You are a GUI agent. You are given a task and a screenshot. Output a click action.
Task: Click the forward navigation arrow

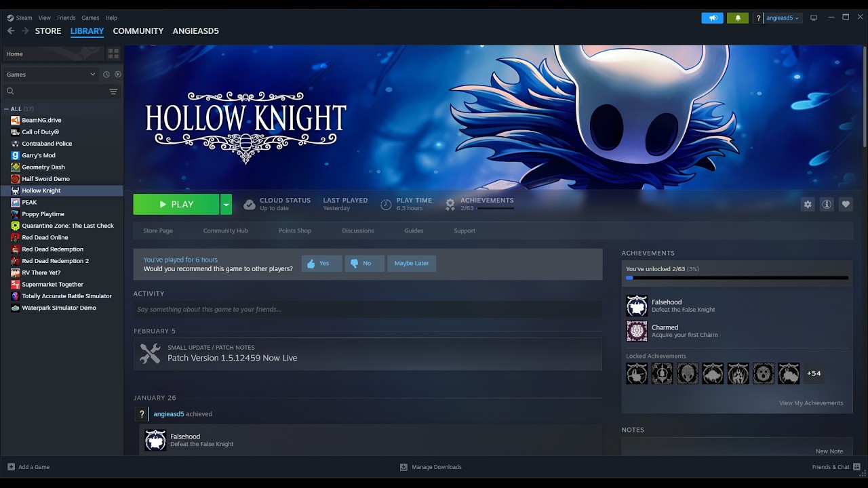25,30
